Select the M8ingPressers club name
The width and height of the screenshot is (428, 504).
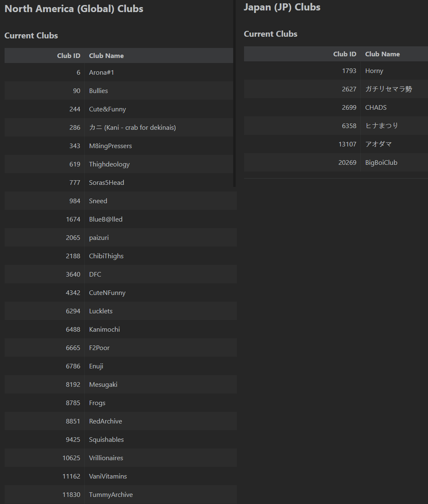click(x=110, y=146)
